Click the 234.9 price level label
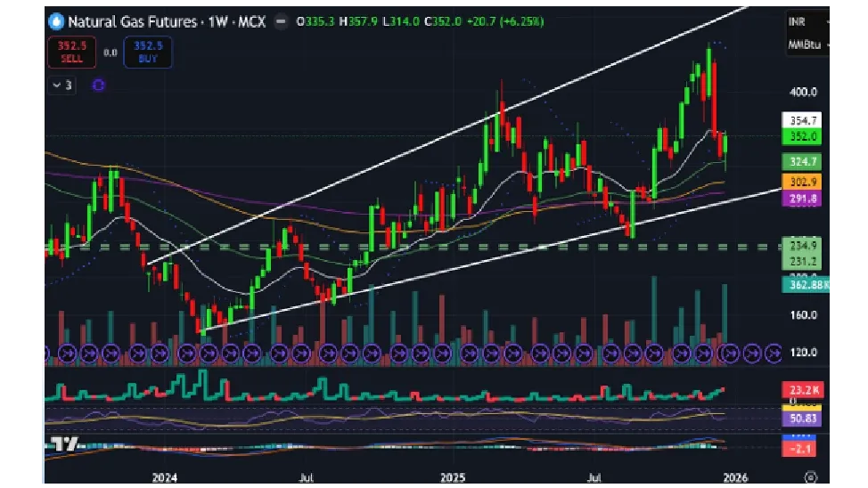The image size is (868, 488). [x=801, y=245]
